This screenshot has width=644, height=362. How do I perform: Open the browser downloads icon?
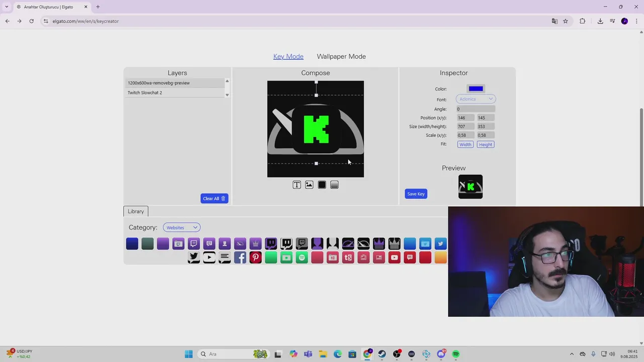[600, 21]
